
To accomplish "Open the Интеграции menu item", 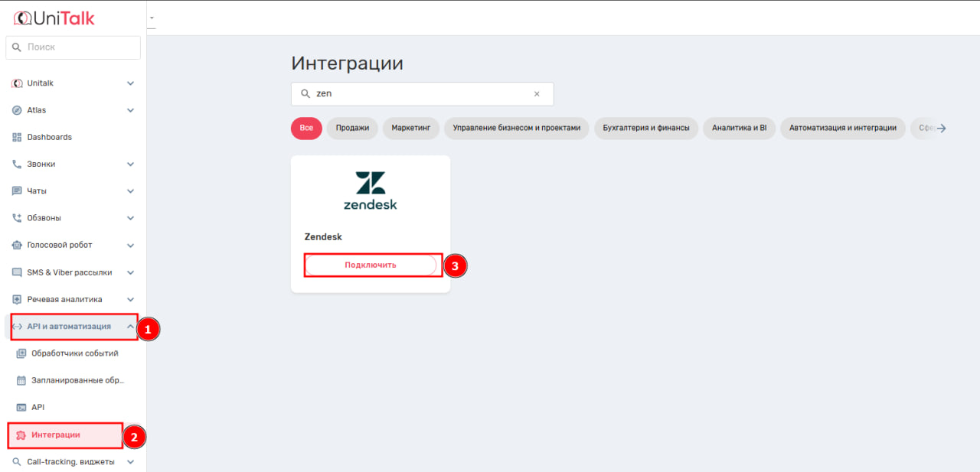I will coord(55,435).
